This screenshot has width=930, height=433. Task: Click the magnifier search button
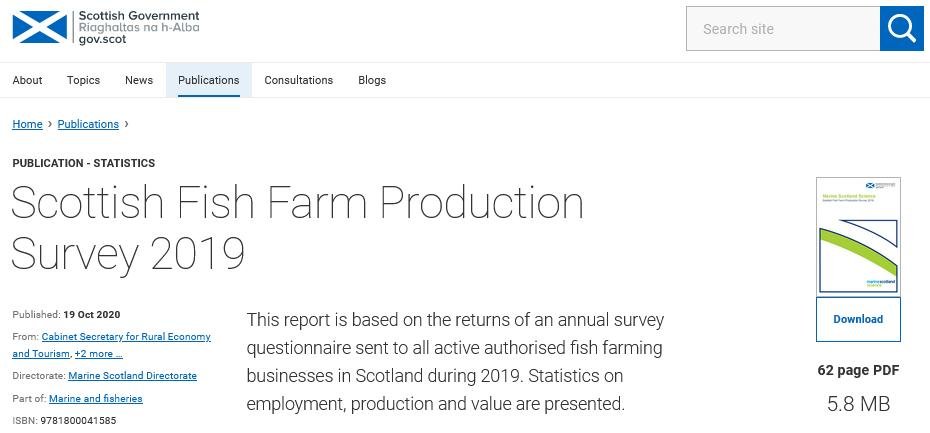pos(901,28)
